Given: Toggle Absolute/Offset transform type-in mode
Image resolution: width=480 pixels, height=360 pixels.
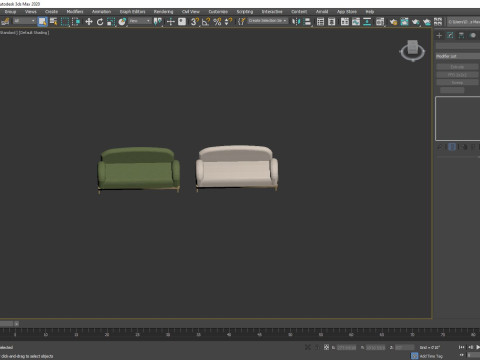Looking at the screenshot, I should pyautogui.click(x=326, y=347).
